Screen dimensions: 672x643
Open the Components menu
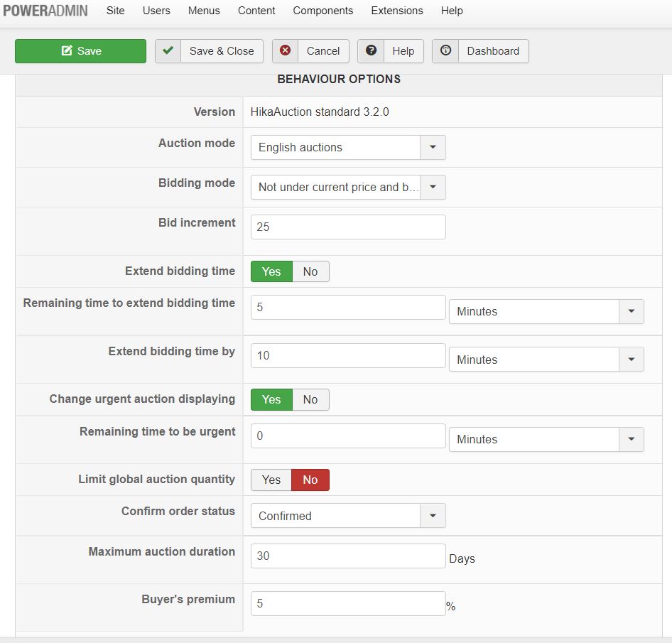pyautogui.click(x=323, y=11)
